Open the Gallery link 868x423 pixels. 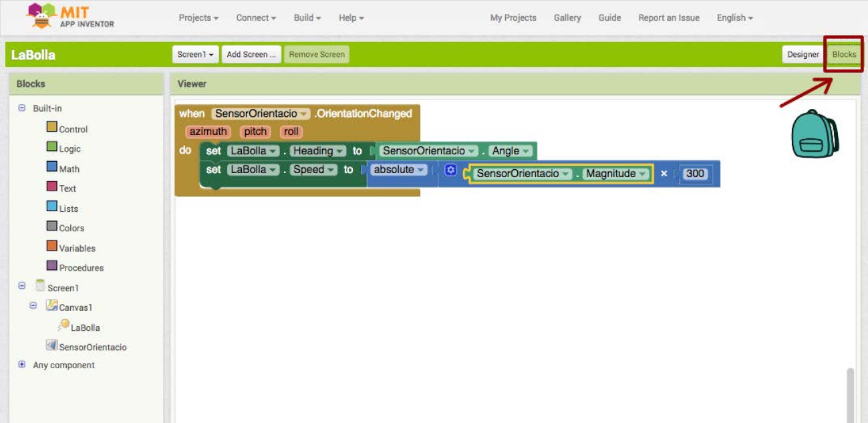[567, 18]
